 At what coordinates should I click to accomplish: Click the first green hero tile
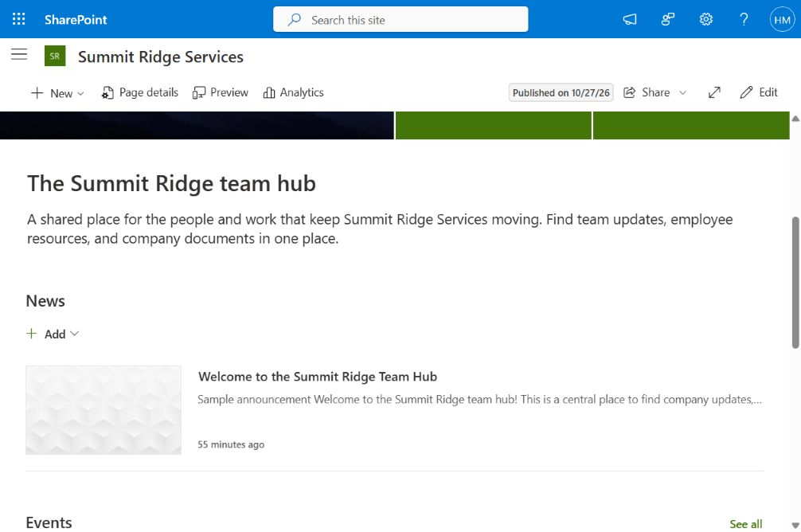(493, 125)
